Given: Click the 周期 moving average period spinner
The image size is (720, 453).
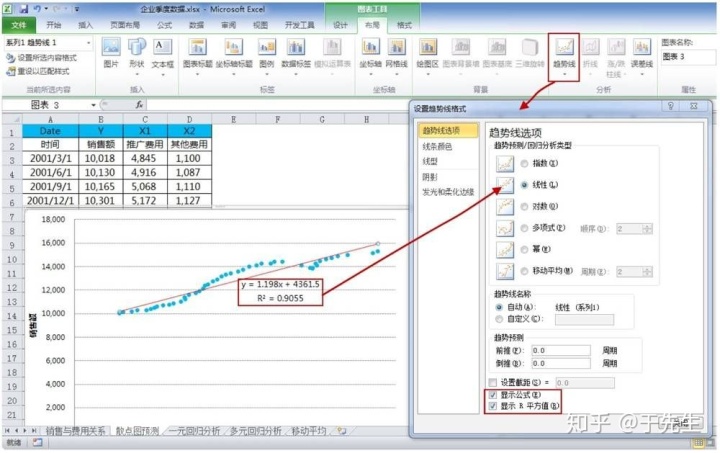Looking at the screenshot, I should point(647,272).
